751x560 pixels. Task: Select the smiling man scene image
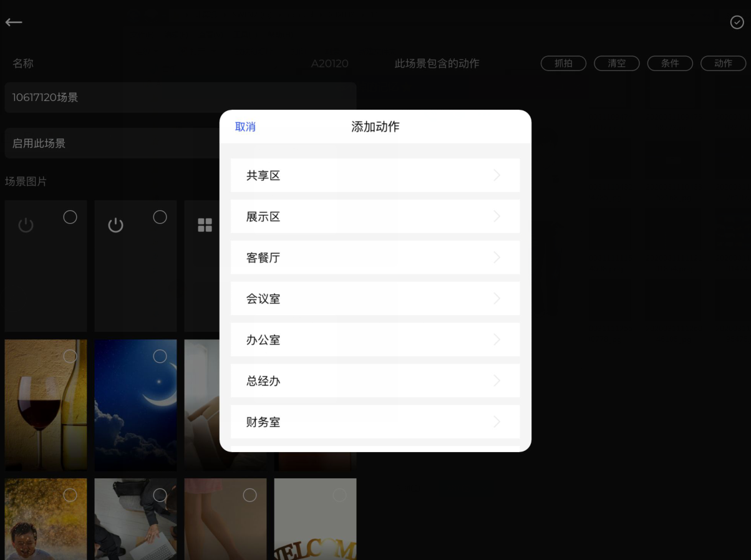[70, 495]
